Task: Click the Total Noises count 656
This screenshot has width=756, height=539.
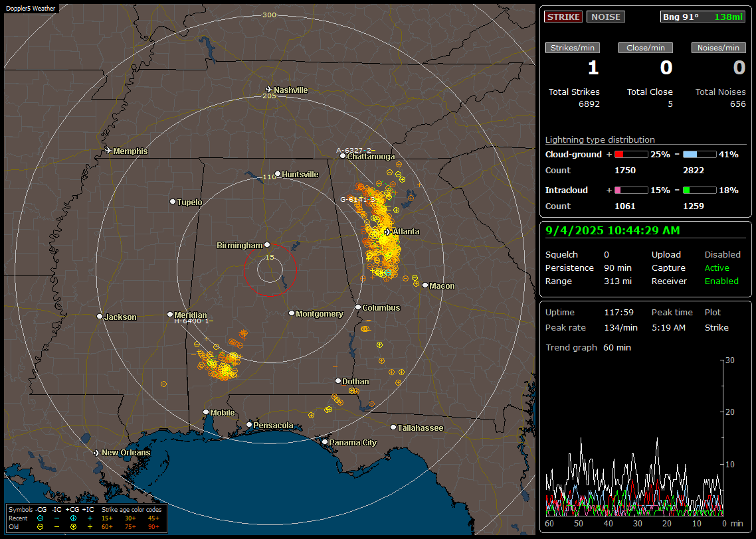Action: point(737,104)
